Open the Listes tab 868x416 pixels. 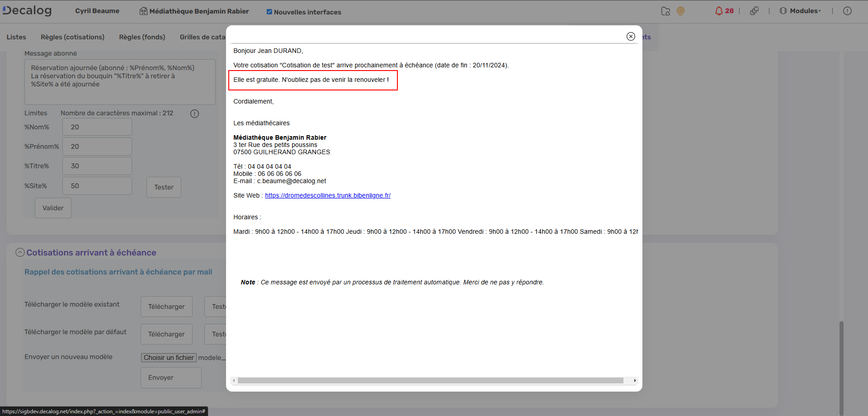pos(16,37)
